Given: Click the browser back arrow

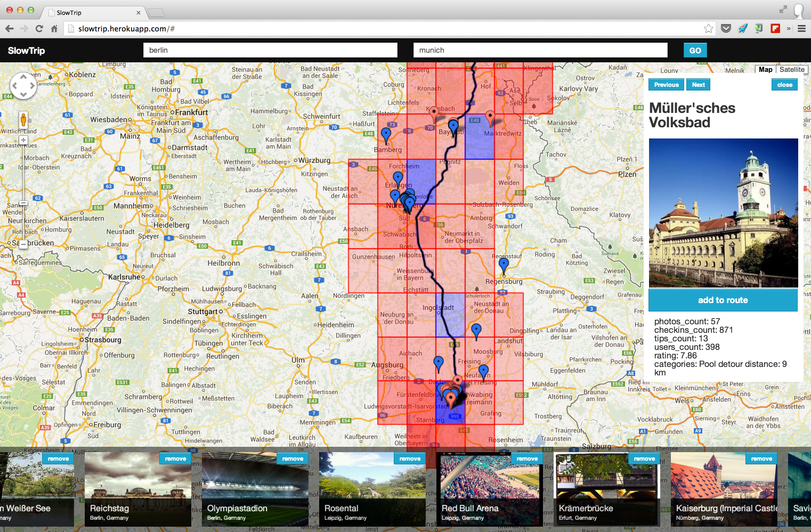Looking at the screenshot, I should (9, 29).
